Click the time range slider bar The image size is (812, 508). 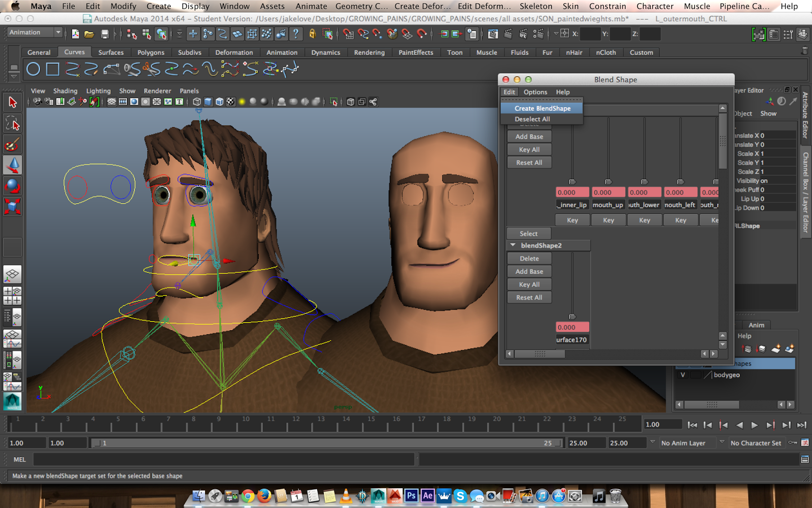(x=328, y=443)
